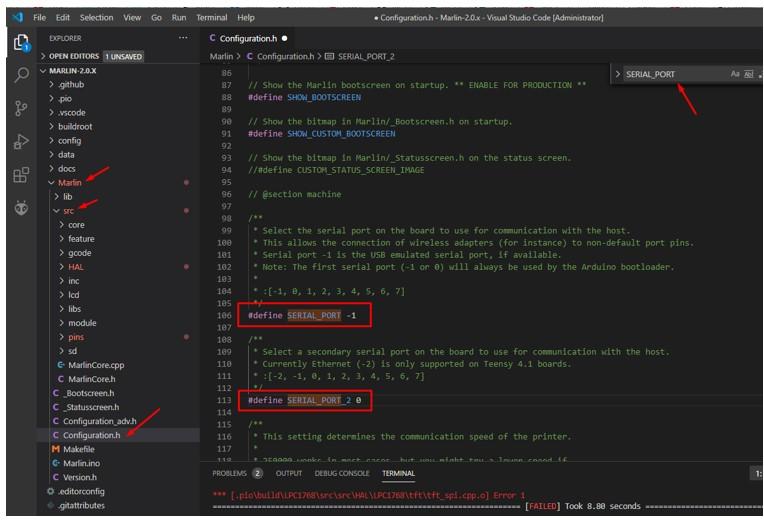Click SERIAL_PORT_2 breadcrumb symbol
Image resolution: width=764 pixels, height=520 pixels.
pyautogui.click(x=366, y=57)
